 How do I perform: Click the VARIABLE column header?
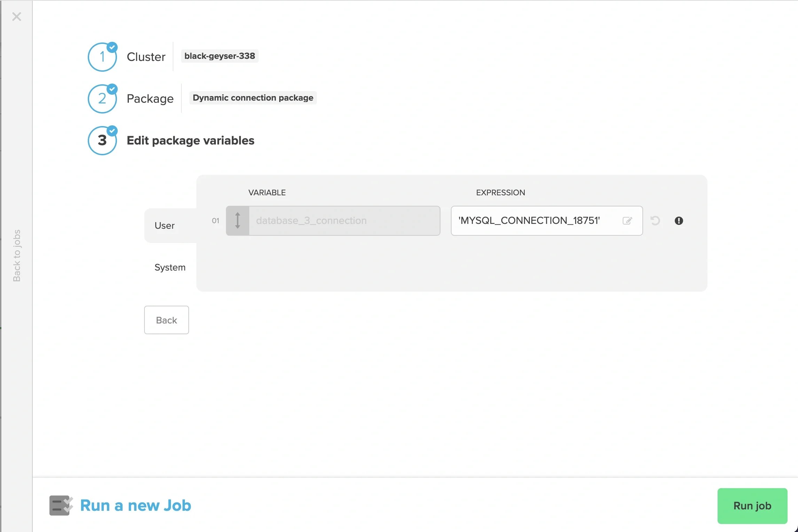267,193
